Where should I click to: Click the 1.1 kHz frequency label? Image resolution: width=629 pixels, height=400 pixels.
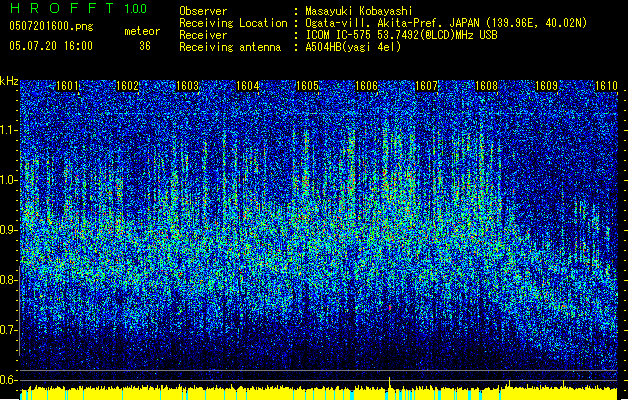[9, 130]
